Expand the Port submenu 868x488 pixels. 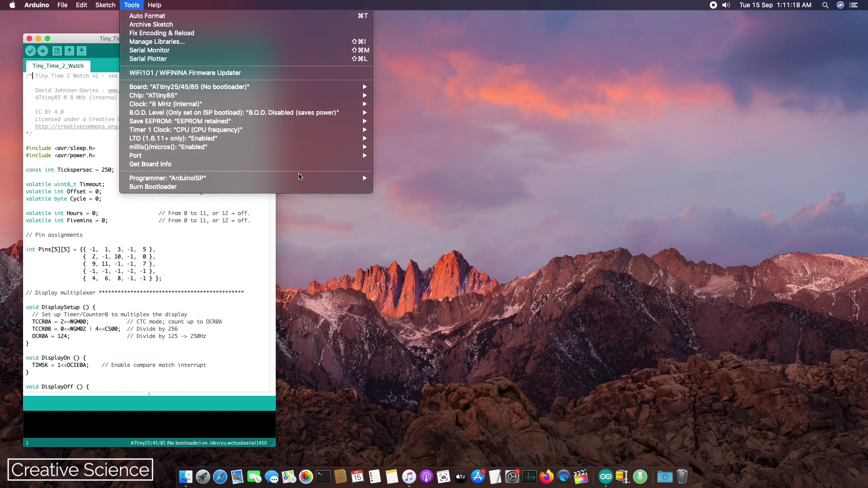coord(246,155)
